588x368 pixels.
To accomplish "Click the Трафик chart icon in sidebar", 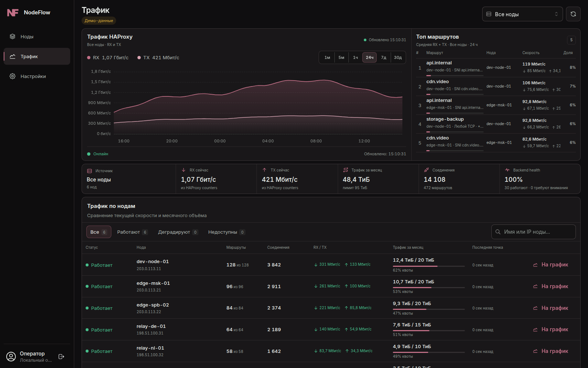I will [x=12, y=56].
